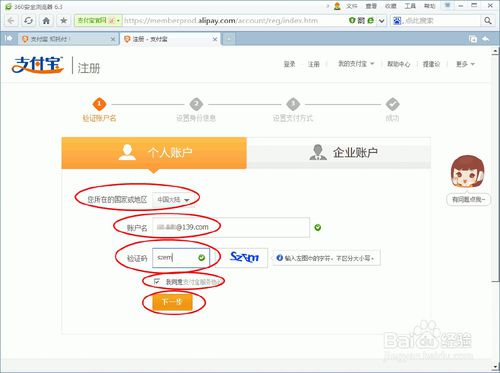Open the 帮助中心 link
Viewport: 500px width, 373px height.
click(x=398, y=64)
